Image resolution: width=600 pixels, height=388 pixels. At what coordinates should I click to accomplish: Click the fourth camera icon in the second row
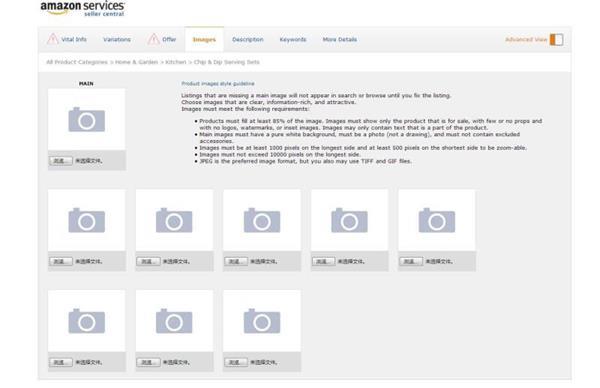(x=349, y=220)
